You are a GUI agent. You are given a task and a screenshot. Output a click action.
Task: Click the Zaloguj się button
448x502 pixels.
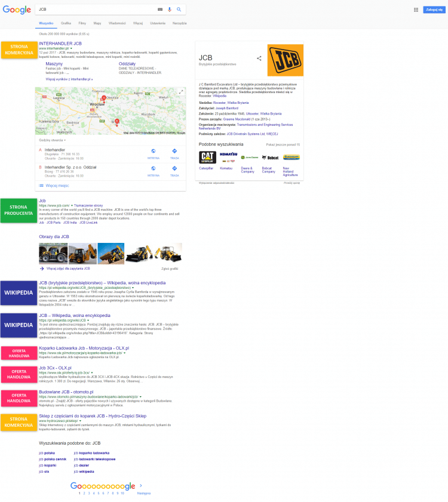[x=434, y=10]
